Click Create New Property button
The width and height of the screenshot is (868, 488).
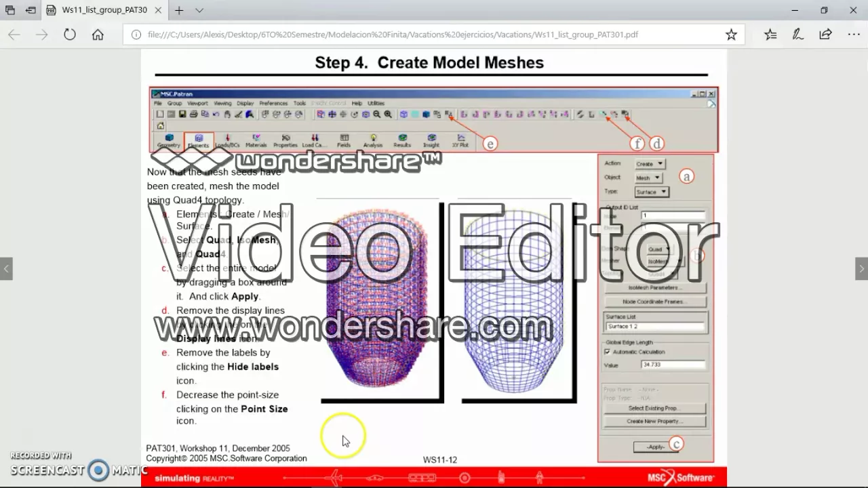(654, 421)
